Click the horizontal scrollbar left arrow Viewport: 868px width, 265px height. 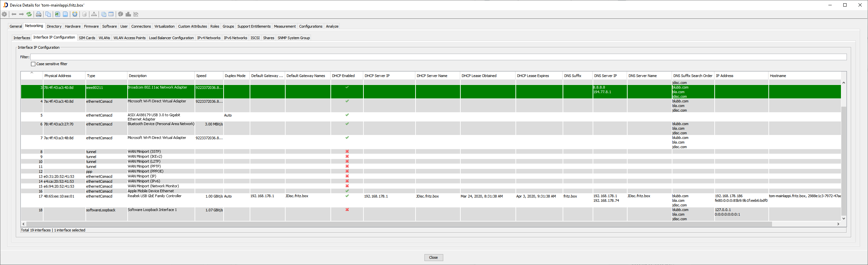24,224
